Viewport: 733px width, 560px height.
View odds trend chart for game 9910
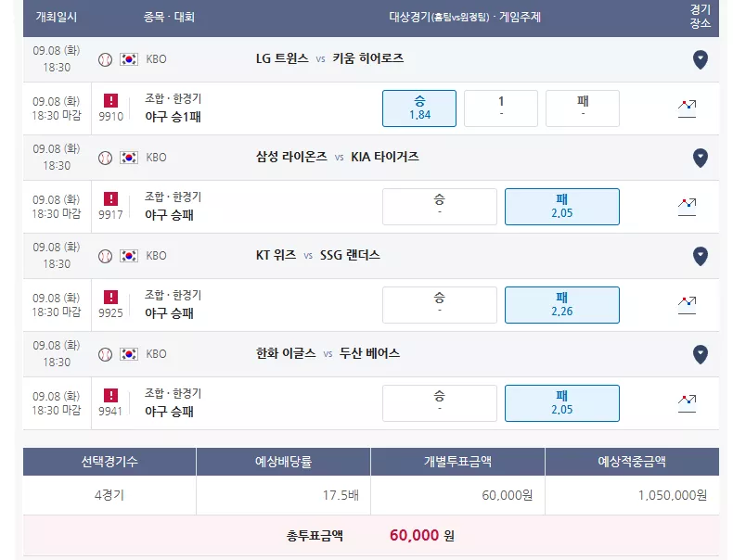click(687, 108)
